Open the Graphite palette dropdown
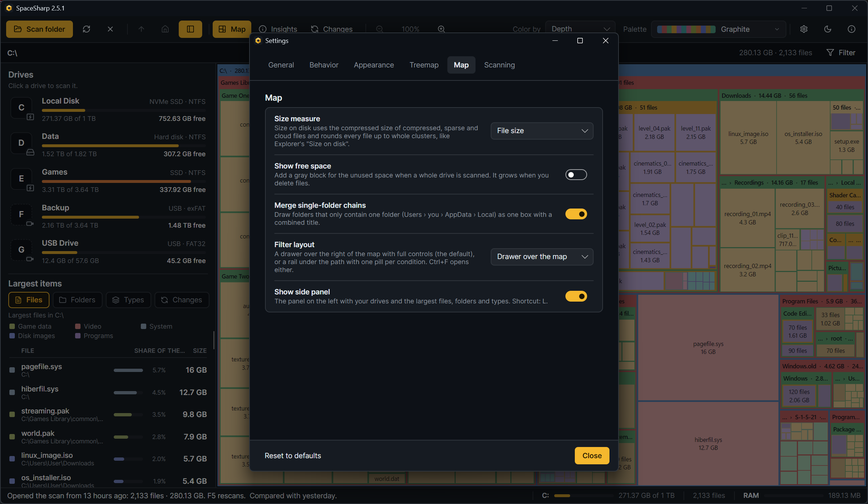 coord(719,29)
